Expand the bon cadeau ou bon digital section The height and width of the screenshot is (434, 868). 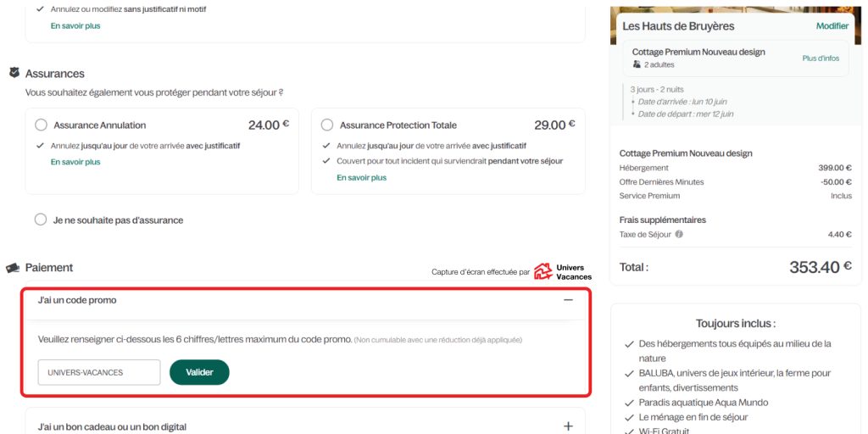click(x=568, y=426)
